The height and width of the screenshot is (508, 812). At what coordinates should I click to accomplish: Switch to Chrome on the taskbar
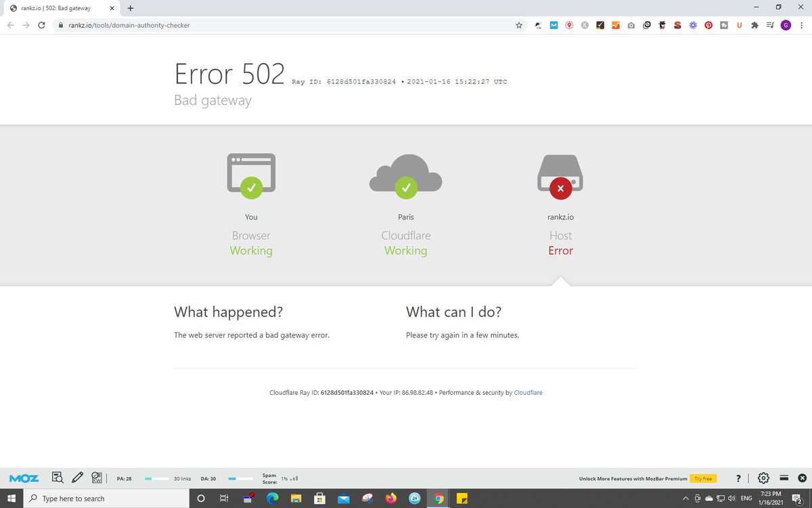pos(438,499)
